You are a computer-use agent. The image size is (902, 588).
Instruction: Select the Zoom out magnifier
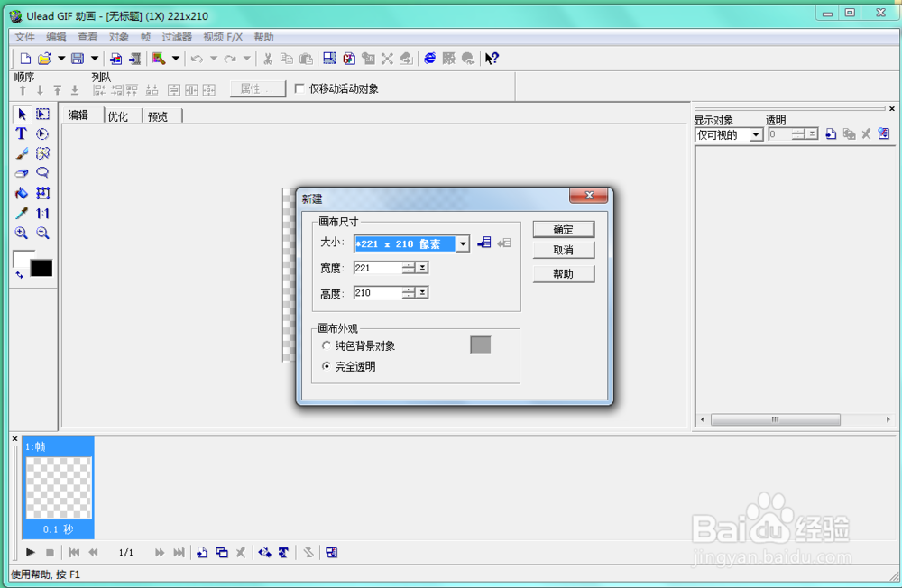tap(42, 233)
